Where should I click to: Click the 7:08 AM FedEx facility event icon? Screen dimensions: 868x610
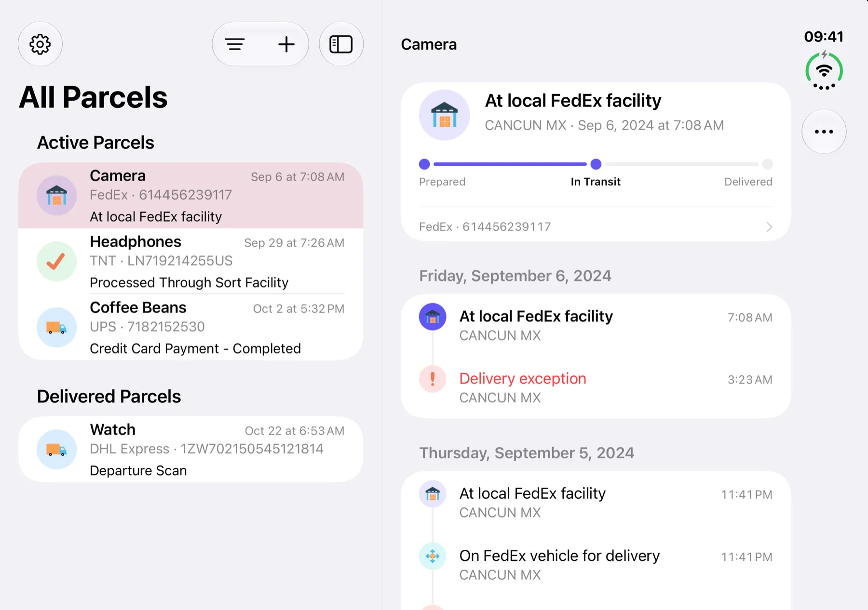coord(433,317)
